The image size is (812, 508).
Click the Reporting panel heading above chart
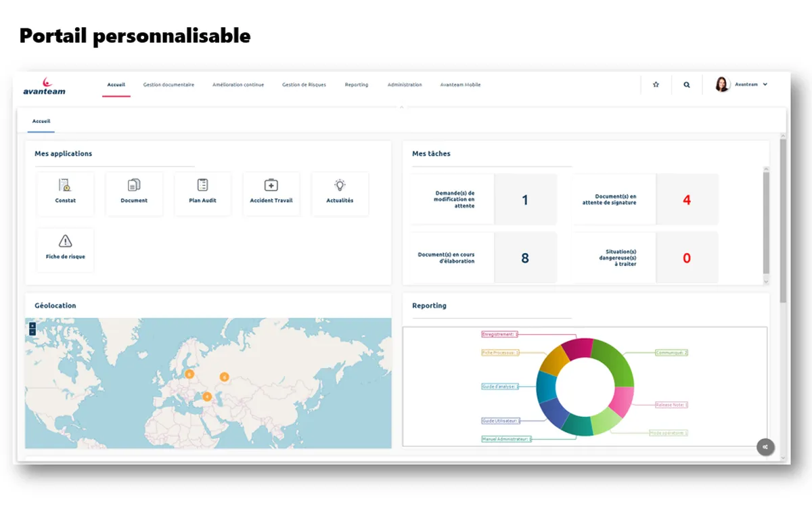(x=429, y=306)
